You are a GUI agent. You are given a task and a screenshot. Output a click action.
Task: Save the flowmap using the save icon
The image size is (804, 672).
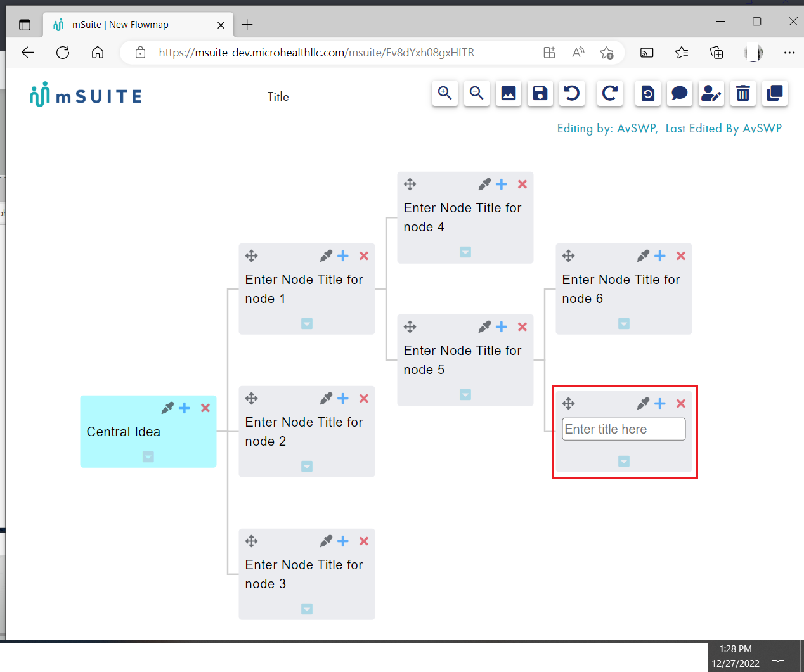click(540, 93)
